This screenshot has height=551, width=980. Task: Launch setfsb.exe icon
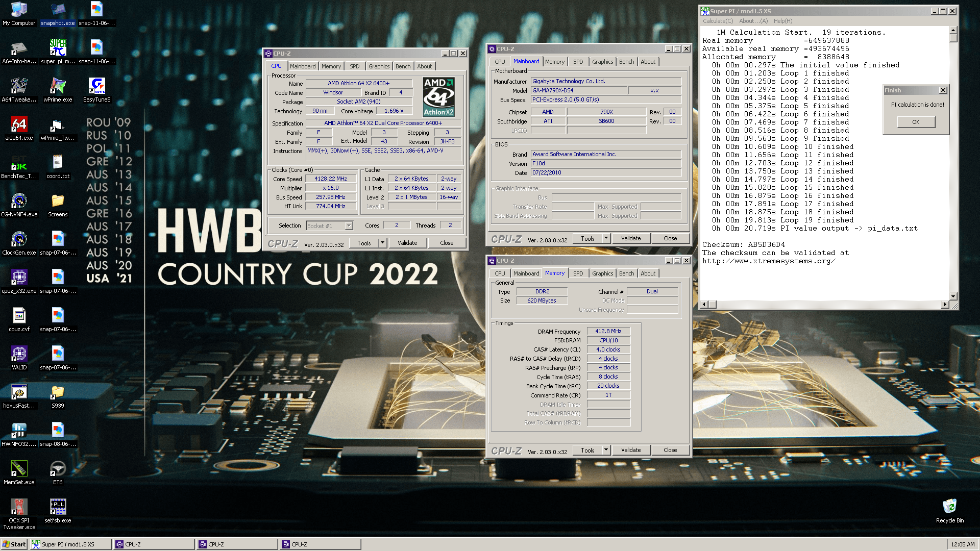click(x=58, y=511)
